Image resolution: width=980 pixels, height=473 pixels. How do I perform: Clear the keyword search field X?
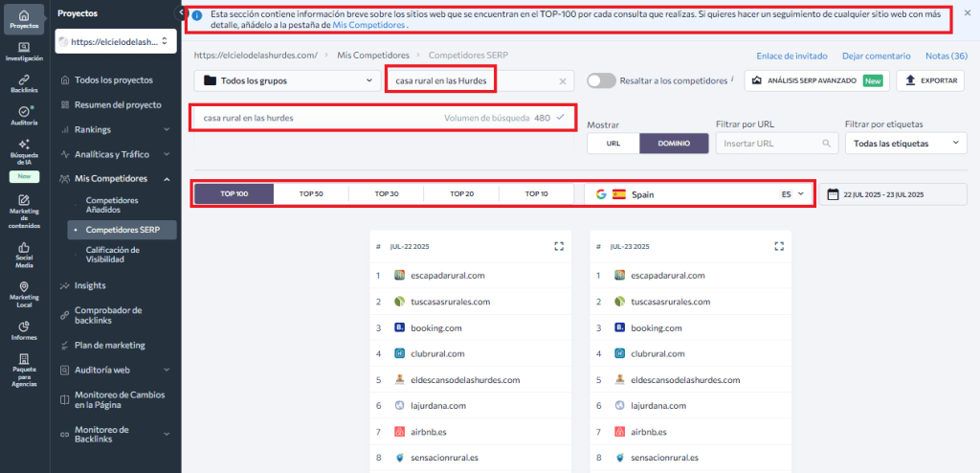tap(563, 80)
